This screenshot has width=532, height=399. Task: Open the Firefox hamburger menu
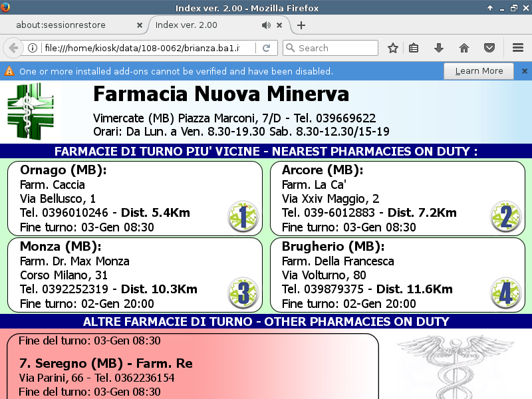518,48
